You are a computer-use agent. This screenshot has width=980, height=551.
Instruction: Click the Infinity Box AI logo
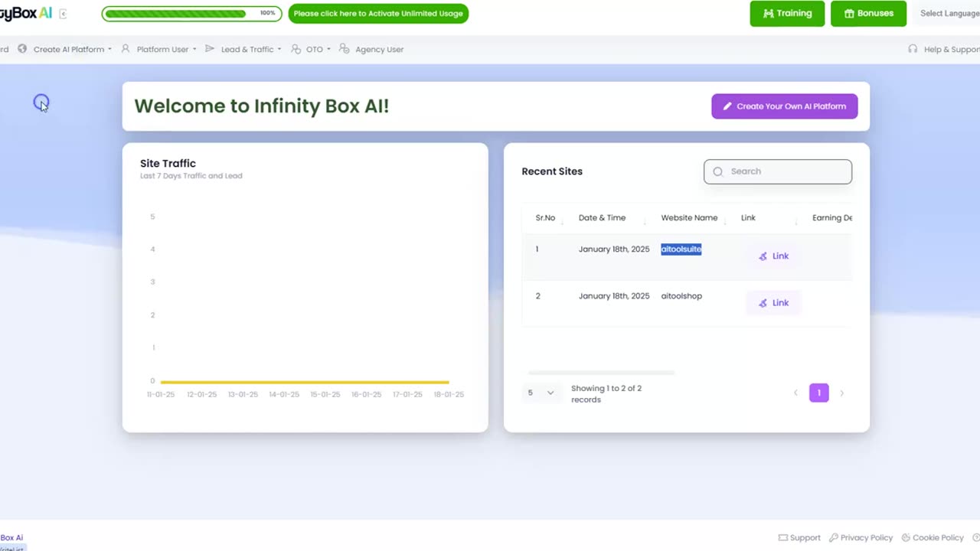(x=26, y=13)
